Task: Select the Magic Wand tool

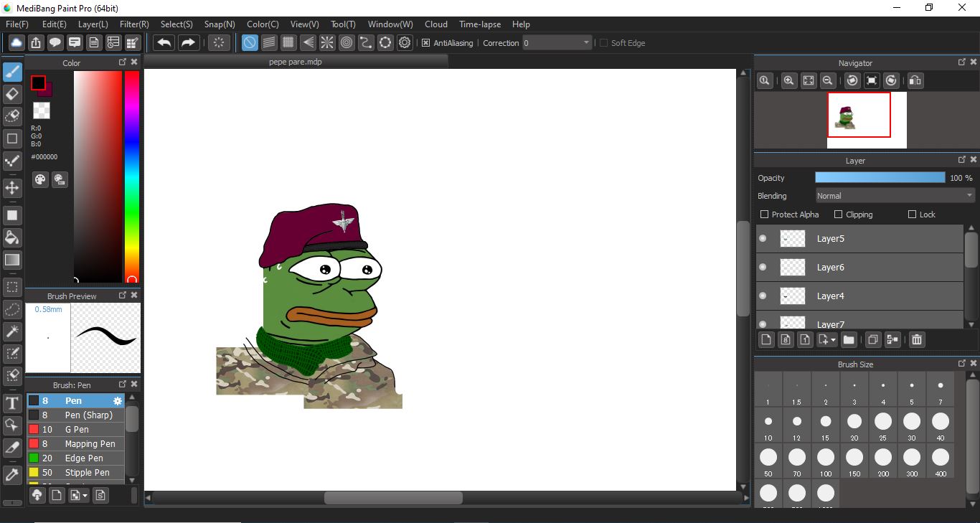Action: tap(12, 331)
